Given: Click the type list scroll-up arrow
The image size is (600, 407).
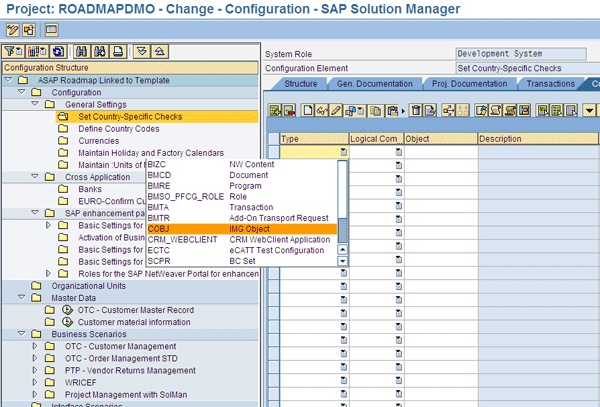Looking at the screenshot, I should (x=342, y=250).
